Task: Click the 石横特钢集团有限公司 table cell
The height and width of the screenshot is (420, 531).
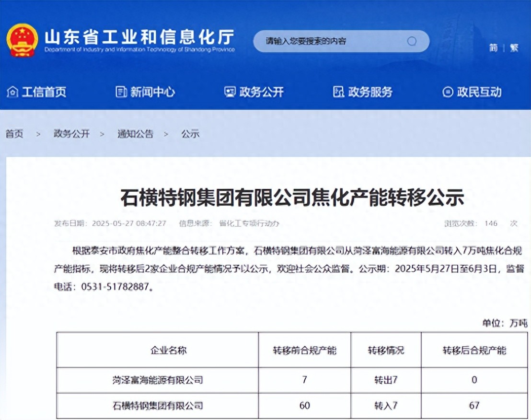Action: [x=158, y=406]
